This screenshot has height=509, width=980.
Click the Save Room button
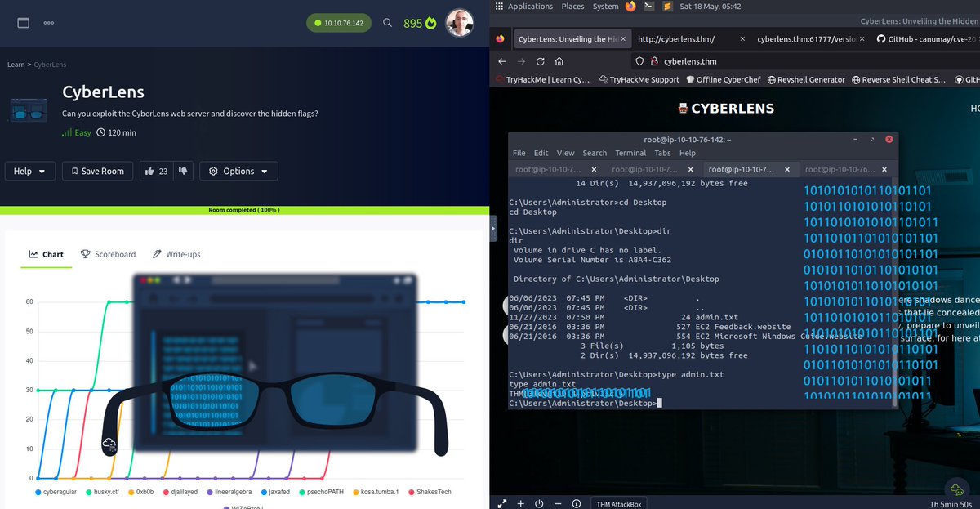97,171
